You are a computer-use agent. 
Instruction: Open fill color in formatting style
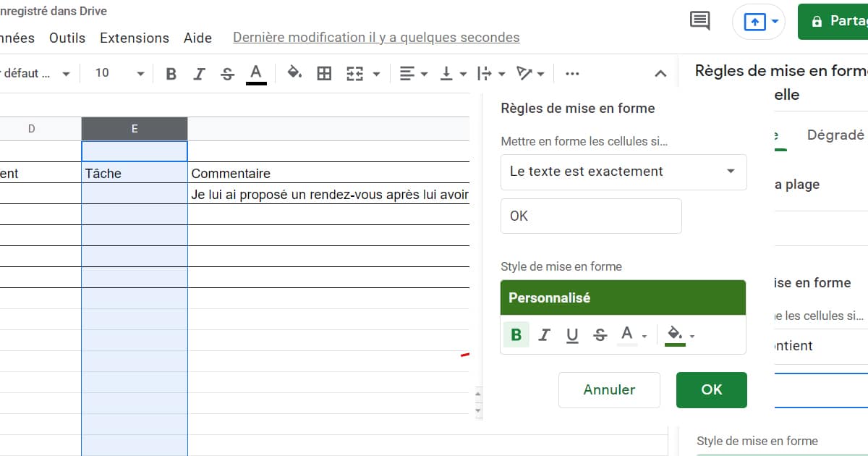coord(680,335)
